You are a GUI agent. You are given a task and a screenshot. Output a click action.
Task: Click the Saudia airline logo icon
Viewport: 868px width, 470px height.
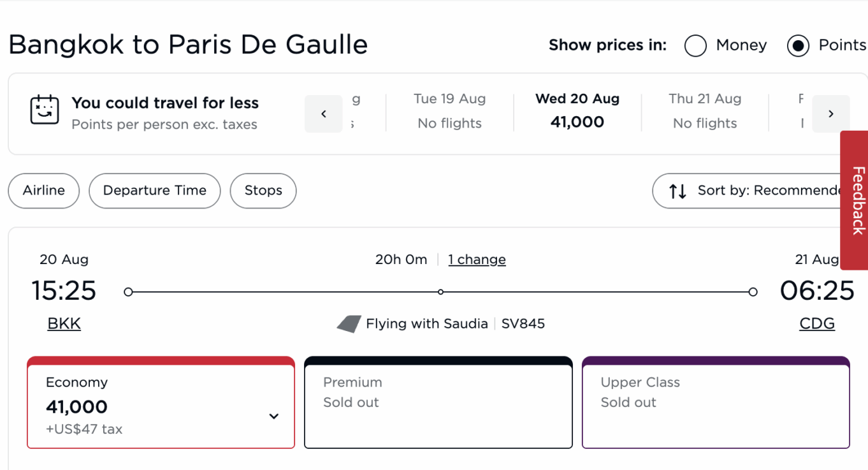(349, 324)
